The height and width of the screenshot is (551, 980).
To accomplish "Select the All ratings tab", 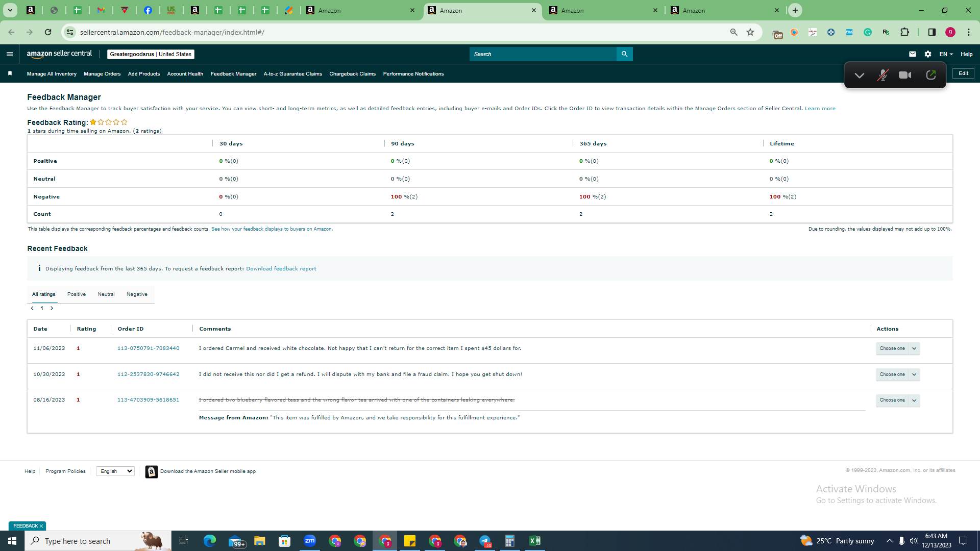I will [44, 294].
